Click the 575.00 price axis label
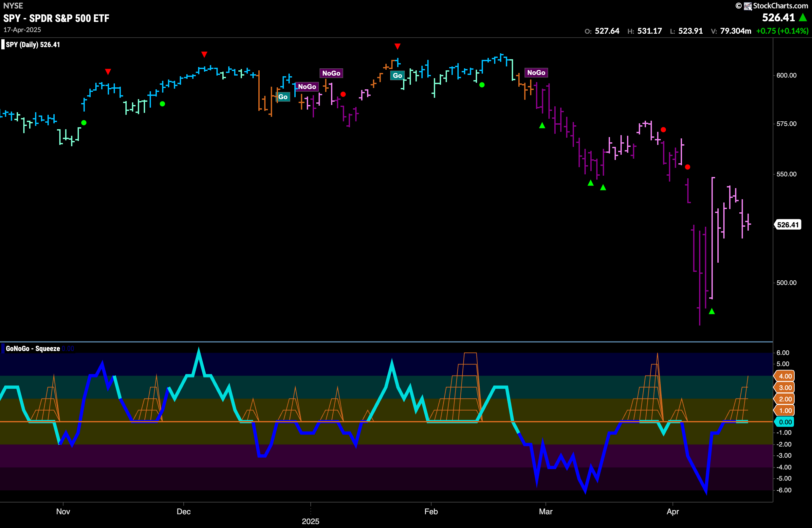This screenshot has height=528, width=812. tap(786, 124)
